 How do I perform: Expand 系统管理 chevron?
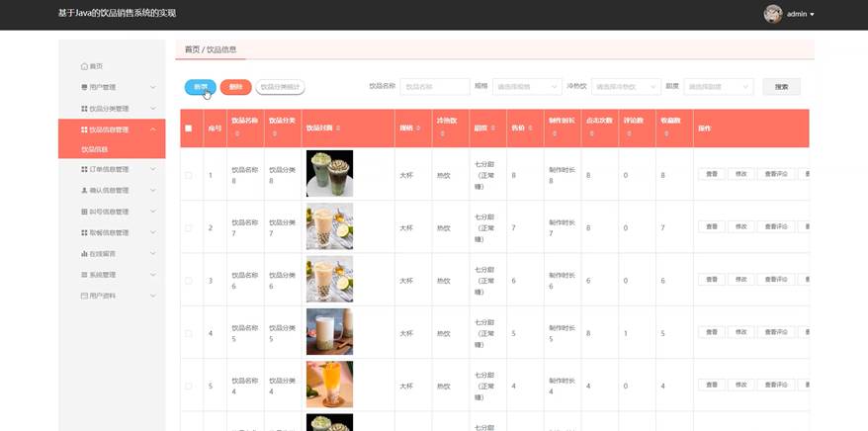tap(153, 275)
